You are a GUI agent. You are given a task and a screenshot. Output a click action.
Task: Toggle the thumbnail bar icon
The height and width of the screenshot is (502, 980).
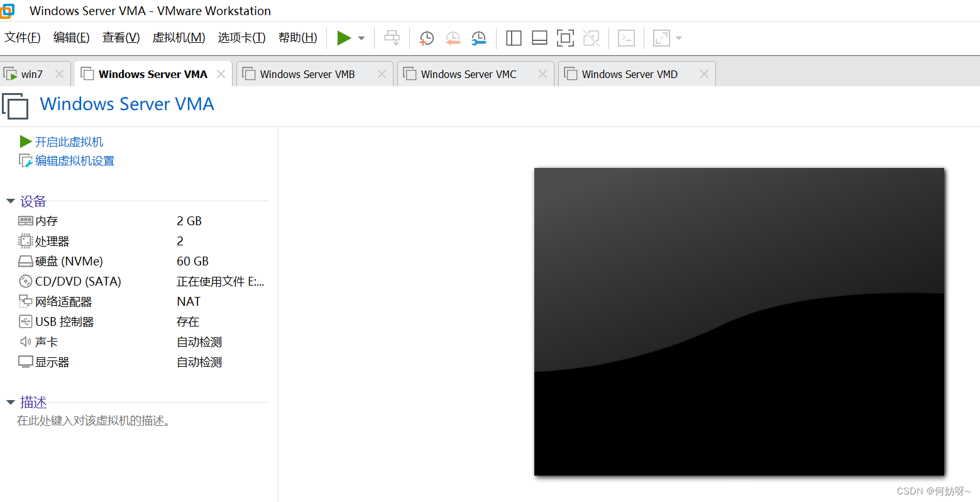(x=539, y=38)
